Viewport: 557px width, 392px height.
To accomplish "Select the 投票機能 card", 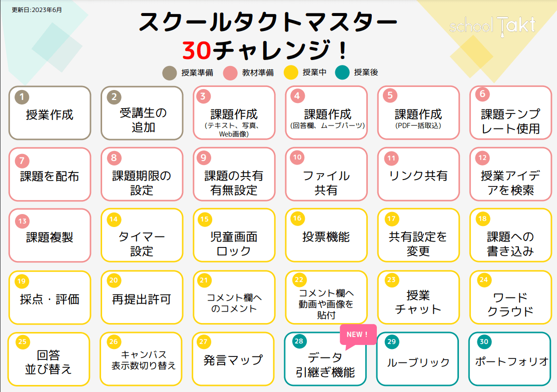I will click(326, 235).
